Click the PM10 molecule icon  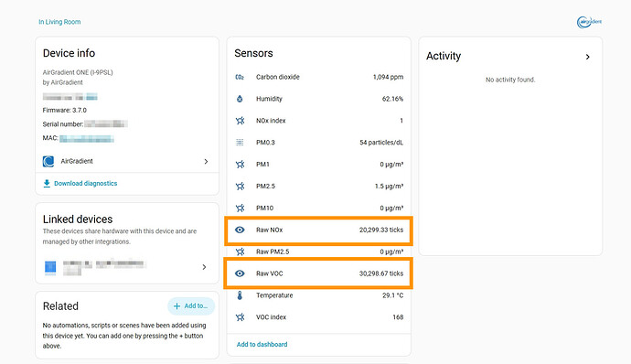click(240, 208)
